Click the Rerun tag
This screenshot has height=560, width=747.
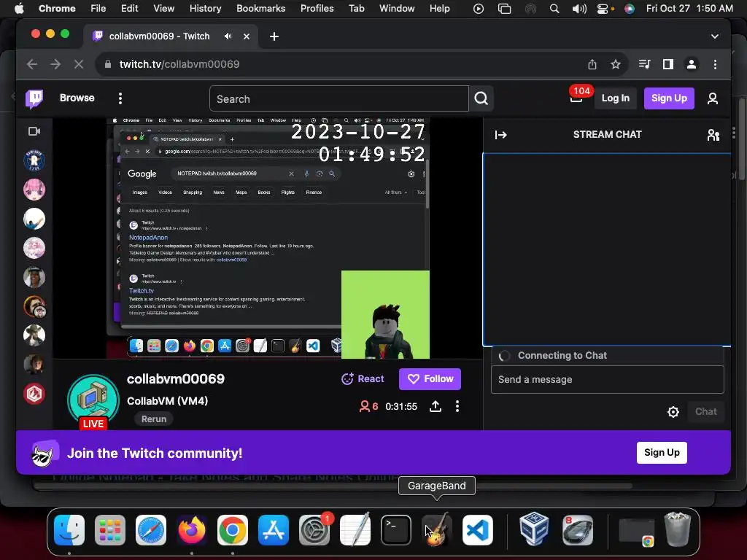pos(153,419)
